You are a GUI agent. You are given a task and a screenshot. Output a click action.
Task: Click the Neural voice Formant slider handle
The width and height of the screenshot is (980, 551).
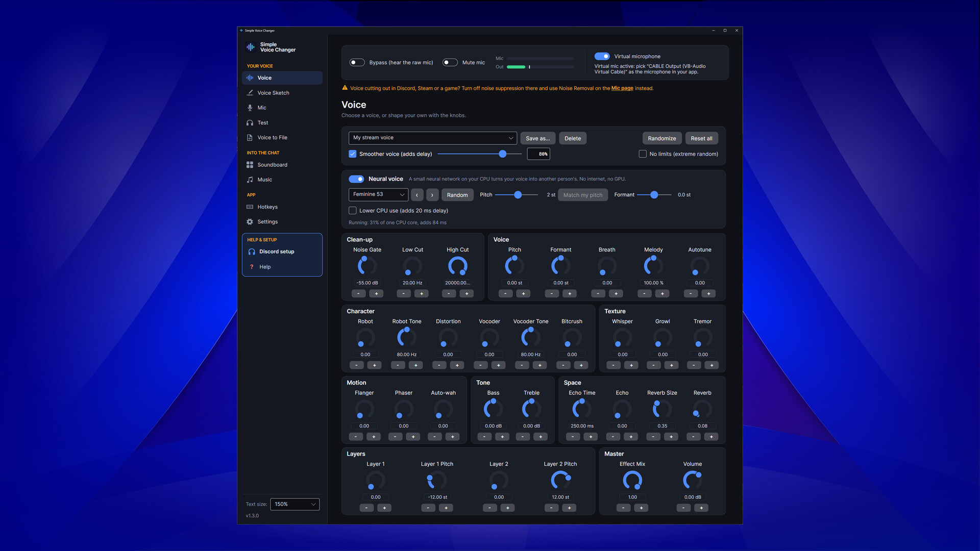[654, 195]
